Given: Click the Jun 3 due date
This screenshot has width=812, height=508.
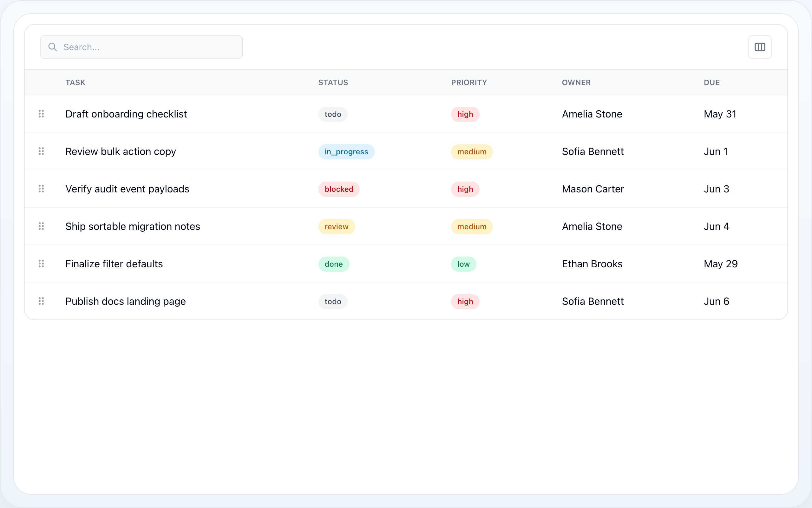Looking at the screenshot, I should (x=717, y=189).
